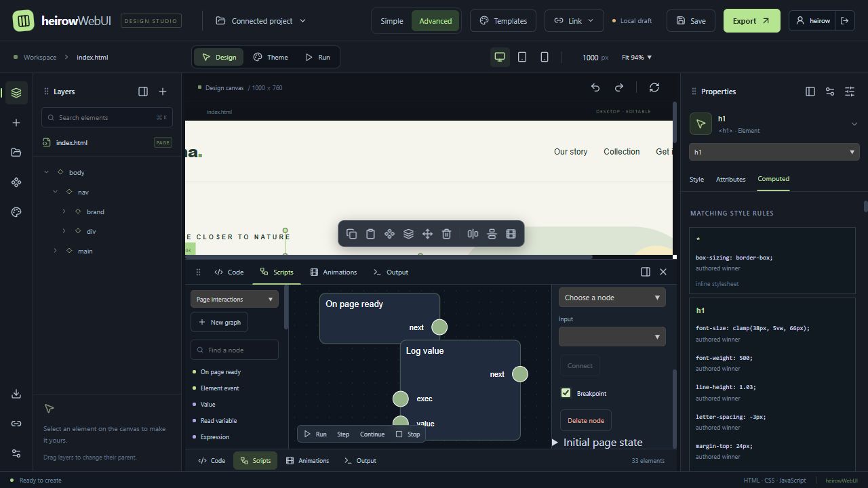The height and width of the screenshot is (488, 868).
Task: Open the Connected project dropdown
Action: 261,21
